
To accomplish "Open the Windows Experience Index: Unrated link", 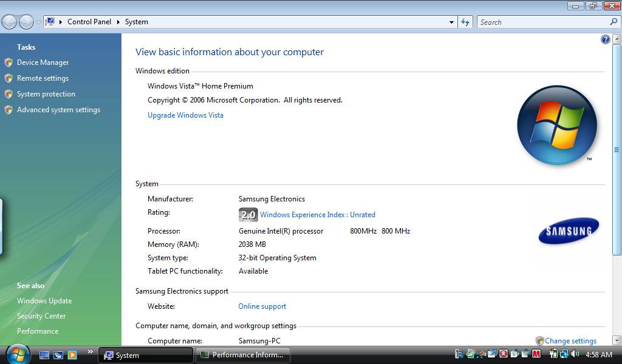I will (x=318, y=215).
